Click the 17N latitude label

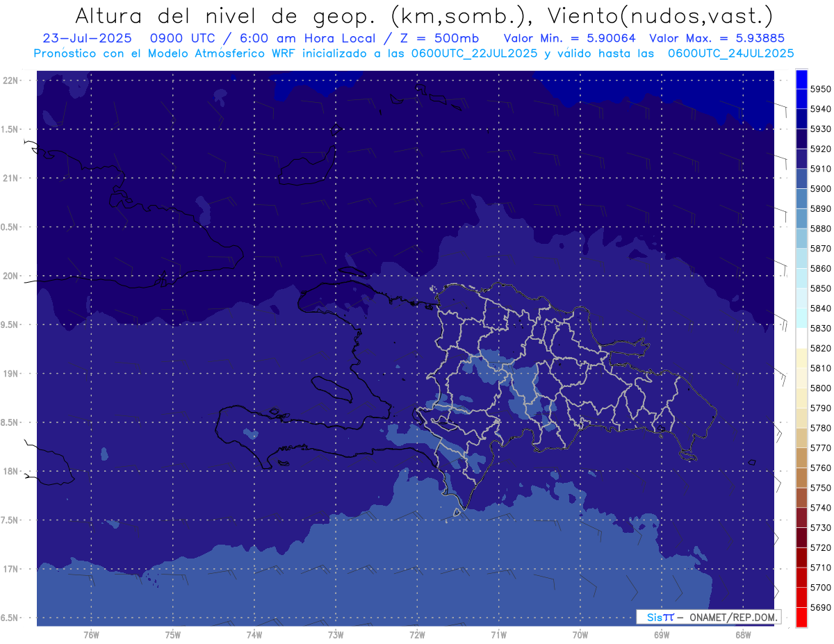(10, 569)
